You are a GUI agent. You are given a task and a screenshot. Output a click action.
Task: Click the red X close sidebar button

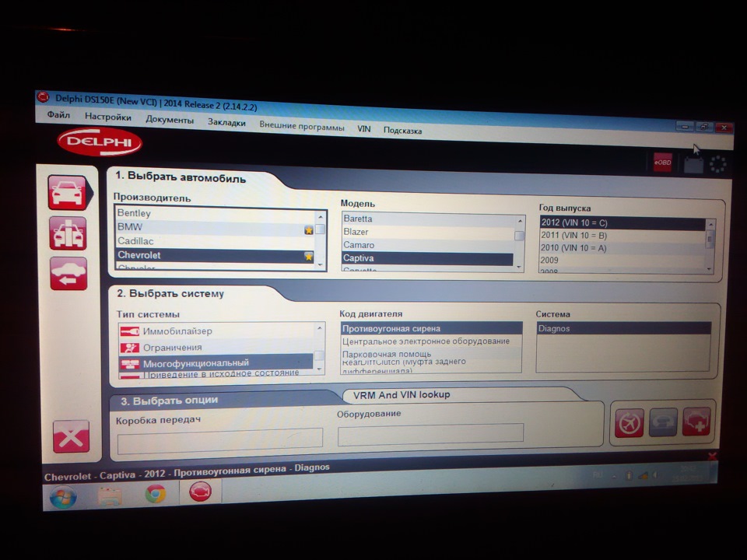71,436
